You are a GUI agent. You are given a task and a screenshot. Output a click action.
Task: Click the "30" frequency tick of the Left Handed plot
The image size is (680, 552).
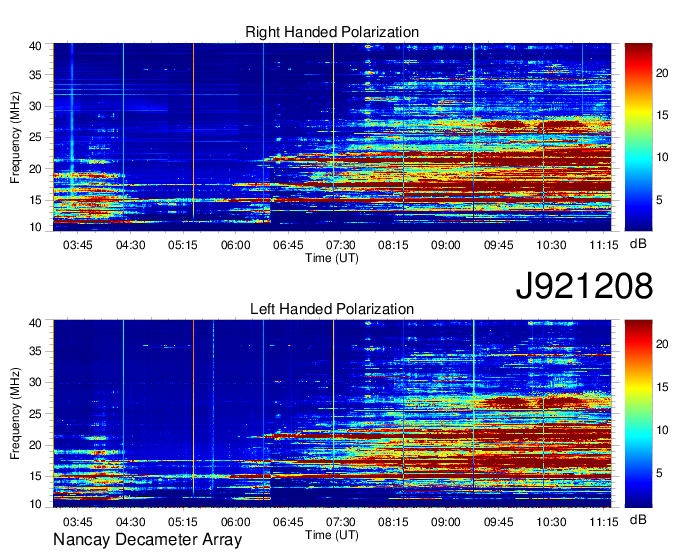(x=35, y=382)
